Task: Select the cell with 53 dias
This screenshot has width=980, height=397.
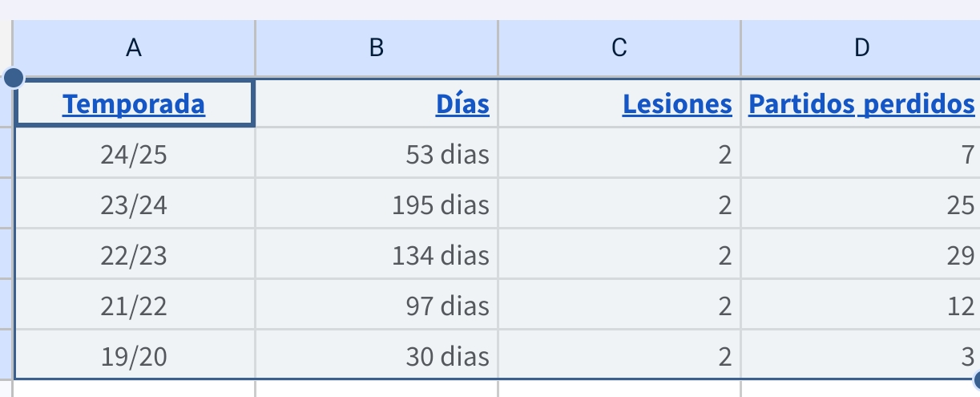Action: click(377, 153)
